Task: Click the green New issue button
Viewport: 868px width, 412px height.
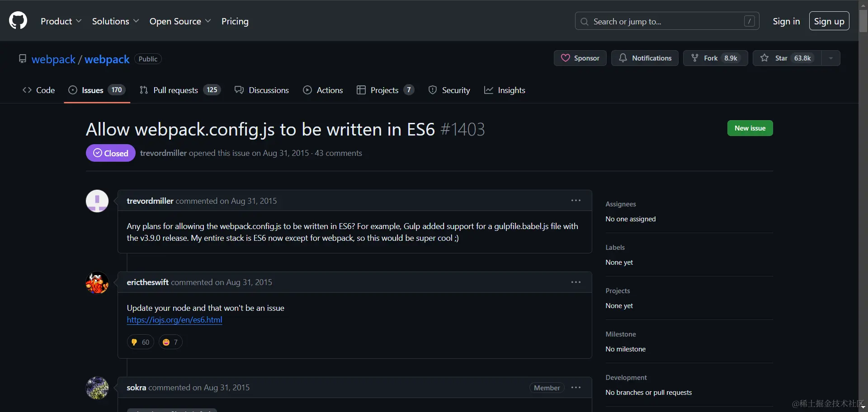Action: pyautogui.click(x=750, y=128)
